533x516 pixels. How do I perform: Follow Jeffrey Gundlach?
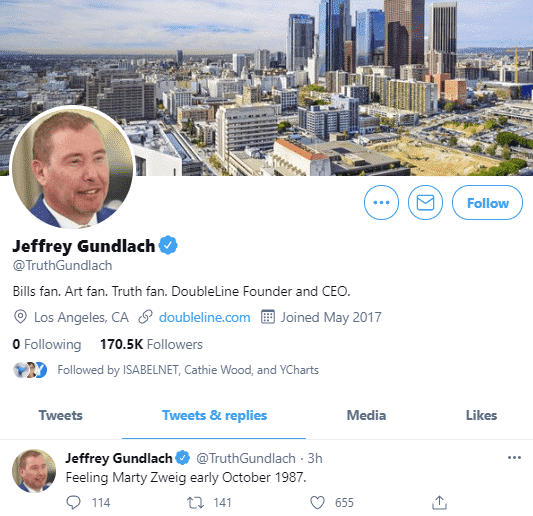[x=487, y=203]
